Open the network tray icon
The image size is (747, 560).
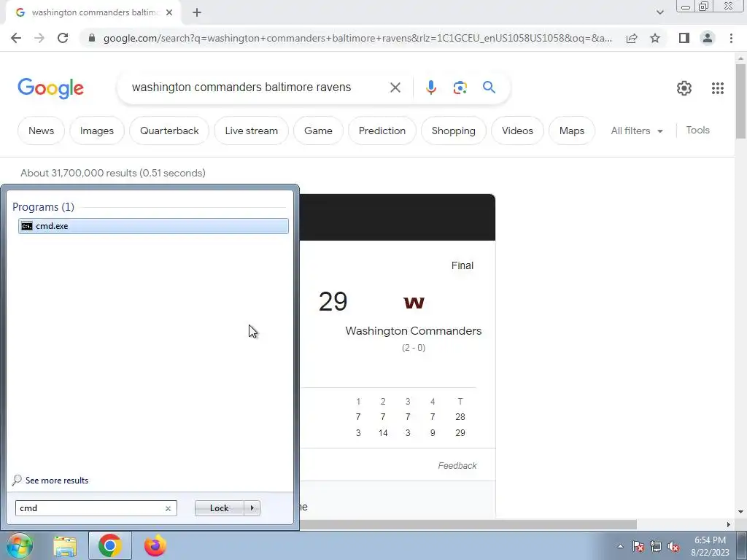(x=656, y=547)
